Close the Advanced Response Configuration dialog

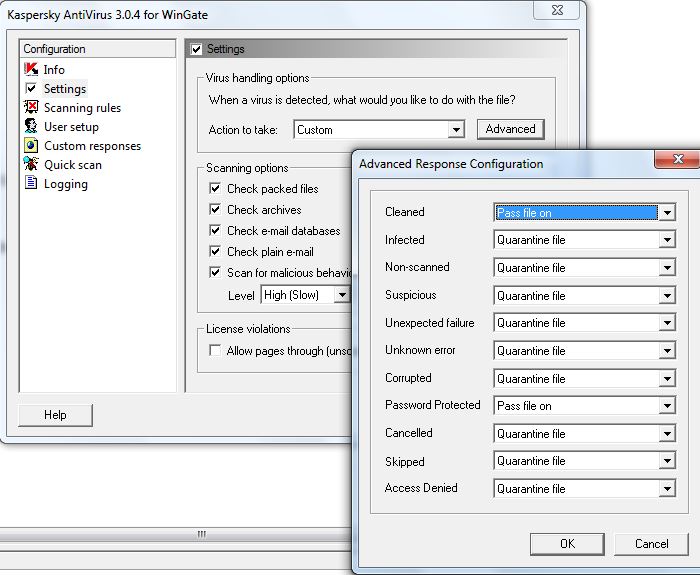coord(678,159)
